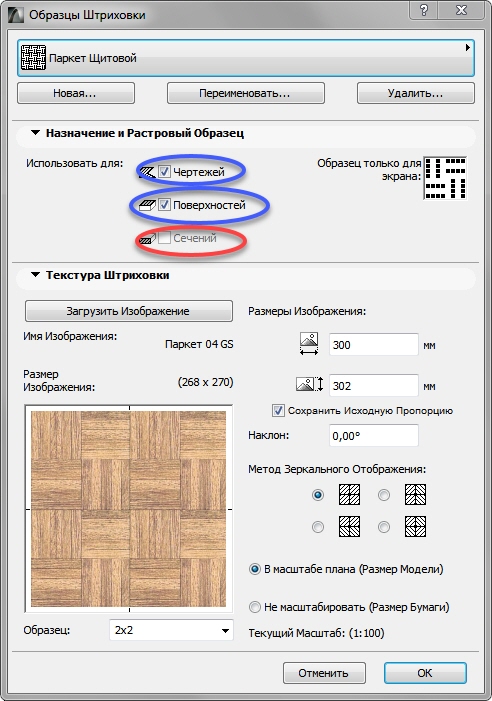Viewport: 492px width, 701px height.
Task: Select Не масштабировать (Размер Бумаги) option
Action: [255, 607]
